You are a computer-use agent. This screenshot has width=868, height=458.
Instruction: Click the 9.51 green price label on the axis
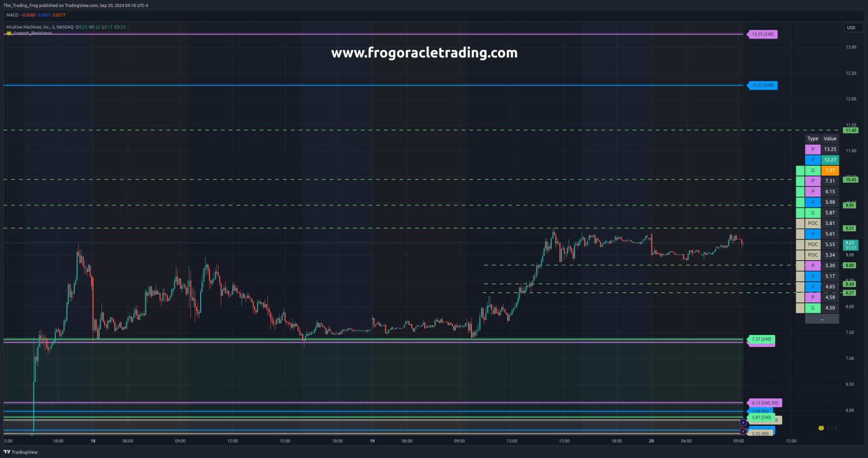click(x=850, y=228)
